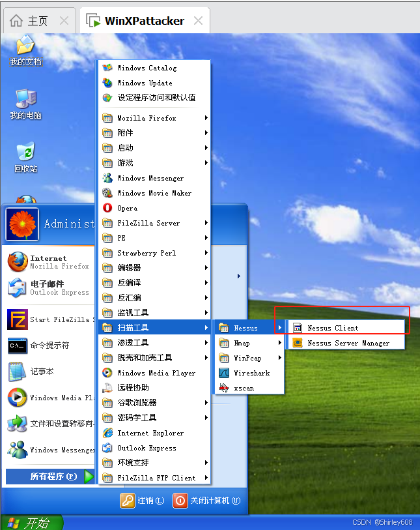Open Outlook Express in All Programs list
420x530 pixels.
point(154,448)
